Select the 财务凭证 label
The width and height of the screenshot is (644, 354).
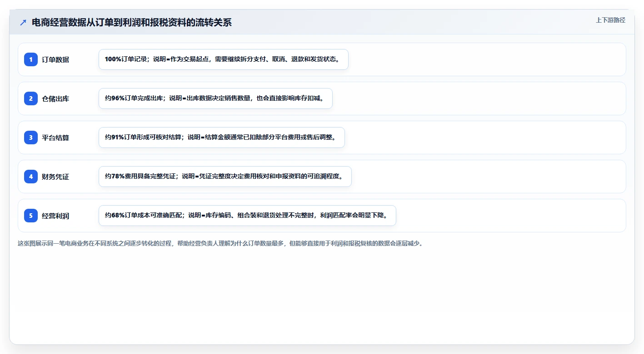pyautogui.click(x=55, y=177)
